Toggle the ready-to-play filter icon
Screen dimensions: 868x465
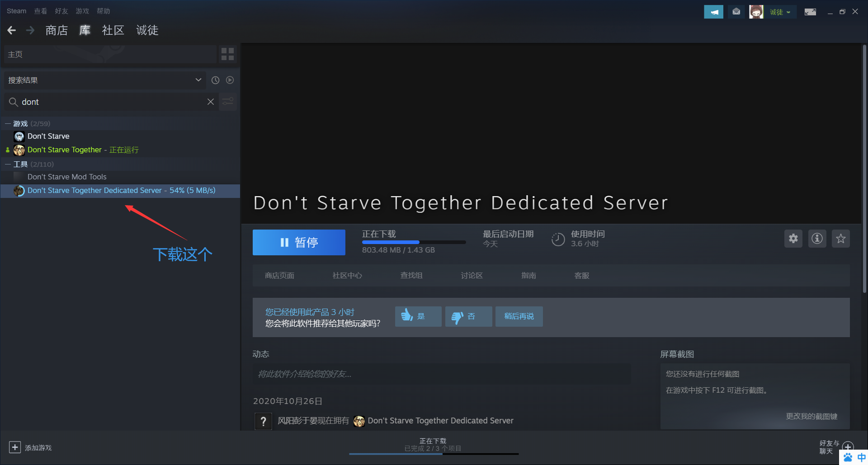pyautogui.click(x=230, y=80)
